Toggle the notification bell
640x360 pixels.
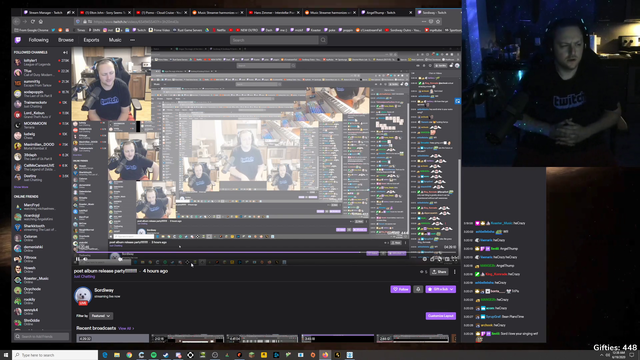click(418, 289)
